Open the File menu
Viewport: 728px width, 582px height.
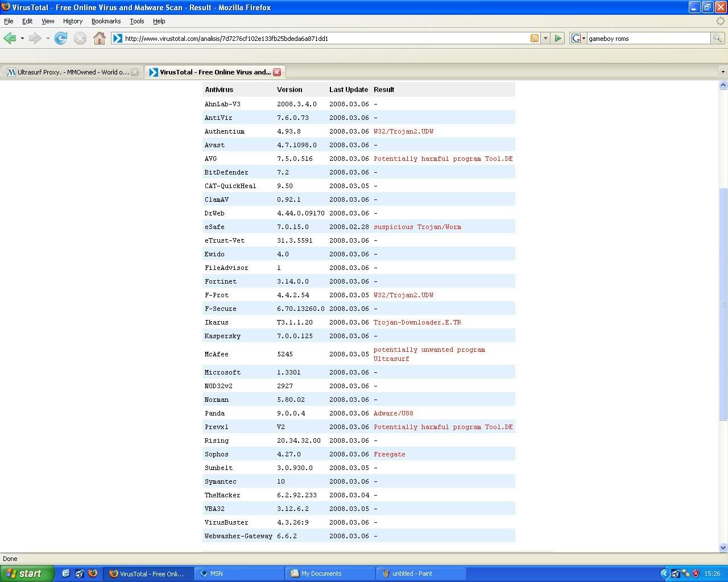point(9,21)
